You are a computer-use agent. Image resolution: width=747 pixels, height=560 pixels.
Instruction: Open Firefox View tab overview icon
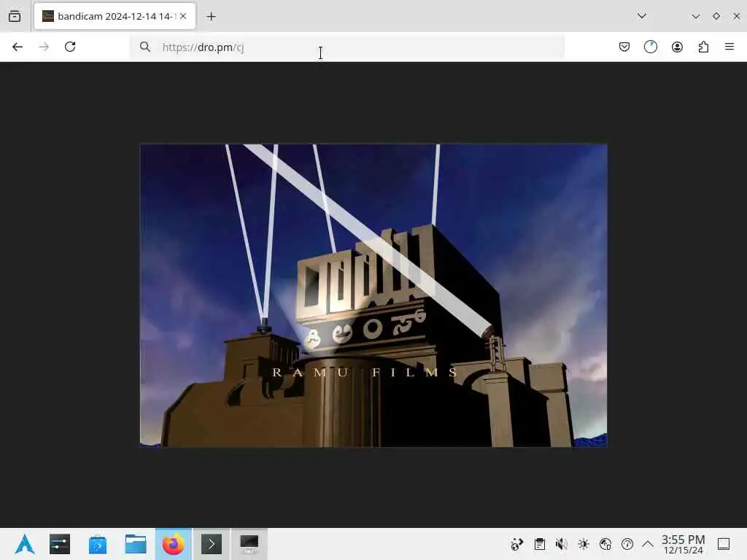coord(15,16)
